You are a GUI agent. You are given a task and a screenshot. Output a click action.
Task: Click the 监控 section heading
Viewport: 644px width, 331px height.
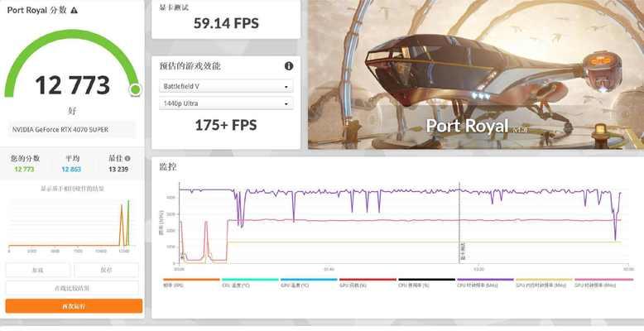(x=167, y=166)
